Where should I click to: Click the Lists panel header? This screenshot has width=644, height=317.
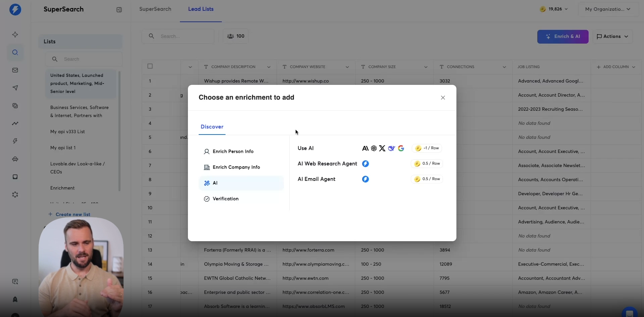pyautogui.click(x=80, y=42)
